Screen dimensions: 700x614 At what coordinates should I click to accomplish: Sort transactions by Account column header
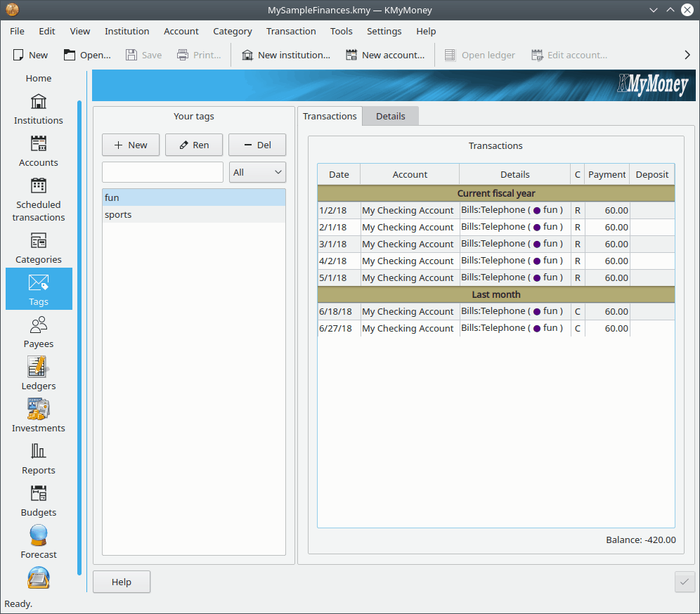pyautogui.click(x=409, y=174)
